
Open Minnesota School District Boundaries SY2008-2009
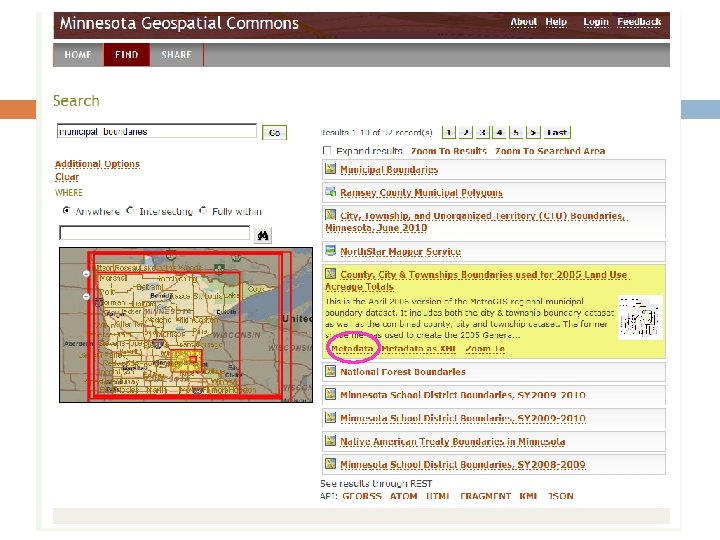pyautogui.click(x=463, y=464)
